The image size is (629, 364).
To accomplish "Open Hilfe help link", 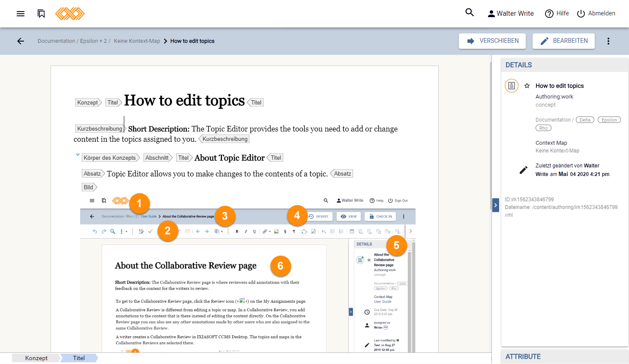I will click(557, 14).
